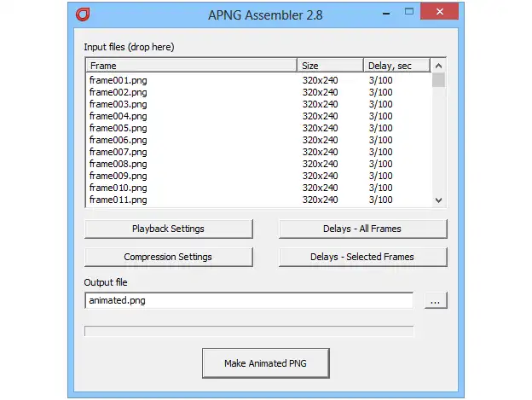The height and width of the screenshot is (400, 532).
Task: Browse for output file location
Action: click(x=436, y=301)
